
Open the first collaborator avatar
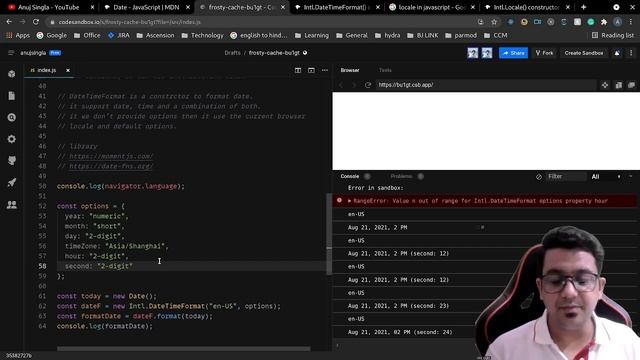[473, 53]
